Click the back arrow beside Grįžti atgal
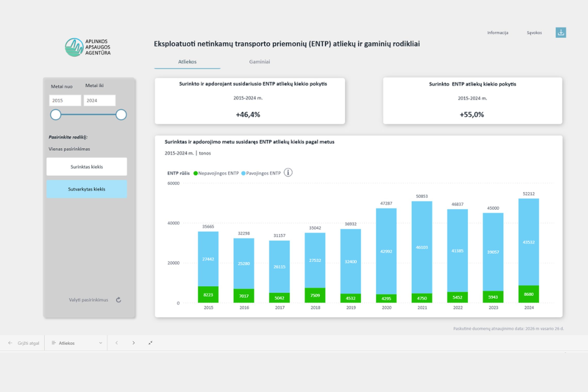Viewport: 588px width, 392px height. [10, 343]
